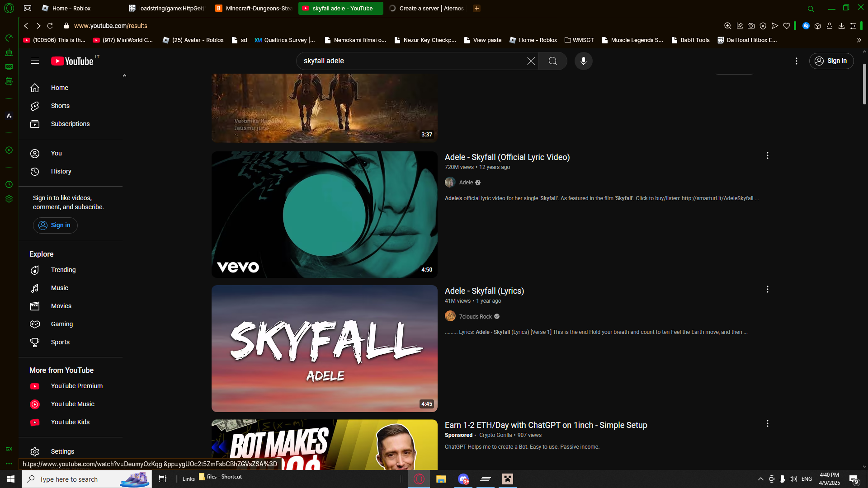Open the YouTube guide hamburger menu
Image resolution: width=868 pixels, height=488 pixels.
[x=35, y=61]
